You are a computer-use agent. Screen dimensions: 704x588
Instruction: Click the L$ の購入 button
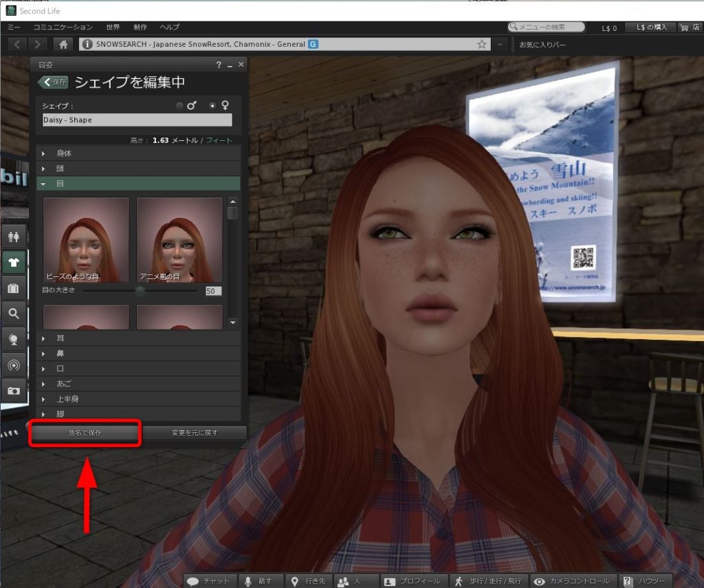click(652, 28)
